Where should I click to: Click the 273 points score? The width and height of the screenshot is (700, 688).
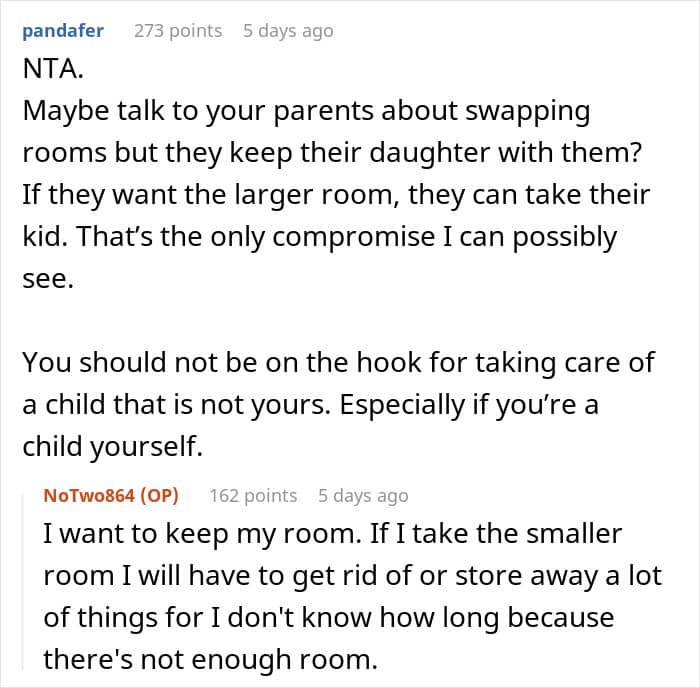(178, 30)
